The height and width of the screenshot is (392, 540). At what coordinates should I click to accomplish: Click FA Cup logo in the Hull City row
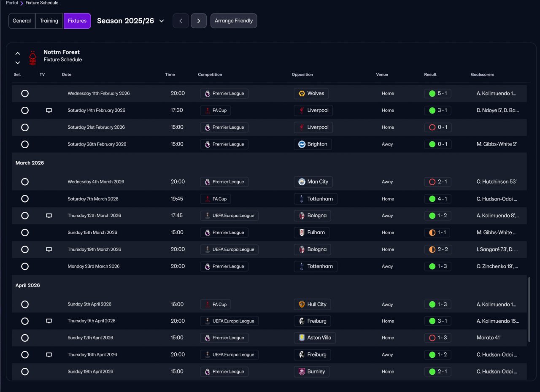pyautogui.click(x=207, y=304)
